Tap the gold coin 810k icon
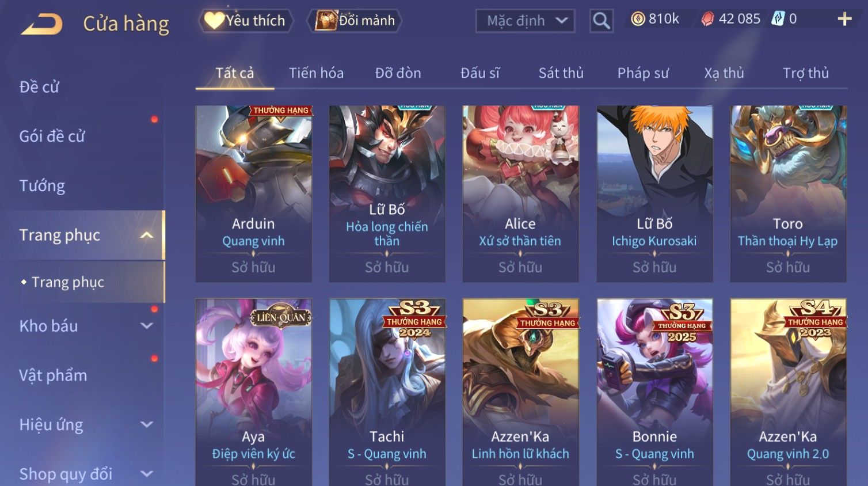868x486 pixels. pyautogui.click(x=638, y=19)
